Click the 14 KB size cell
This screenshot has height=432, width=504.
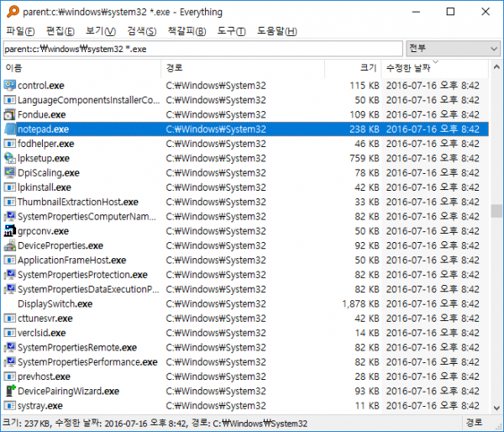pyautogui.click(x=367, y=333)
